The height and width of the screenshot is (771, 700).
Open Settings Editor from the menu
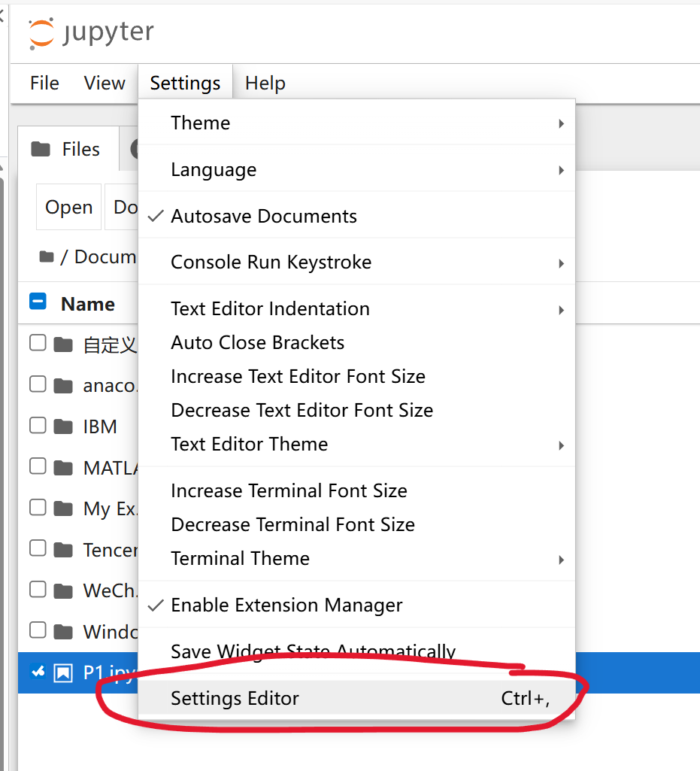357,698
